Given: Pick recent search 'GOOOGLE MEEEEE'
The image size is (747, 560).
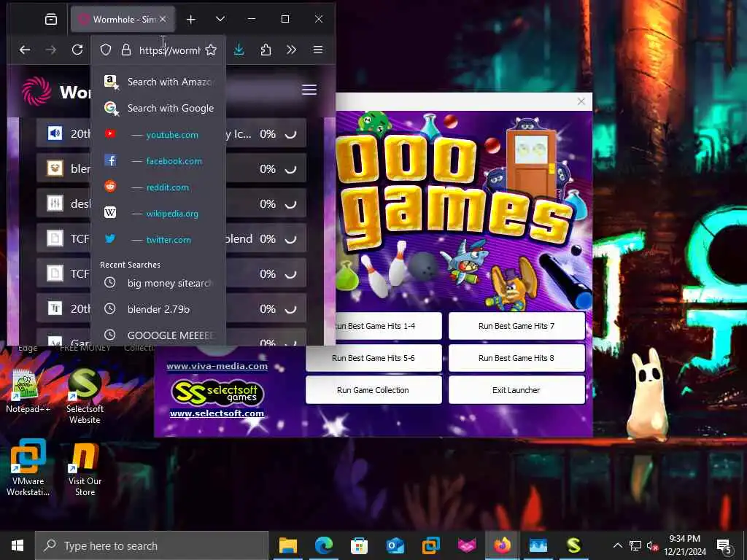Looking at the screenshot, I should click(x=158, y=335).
